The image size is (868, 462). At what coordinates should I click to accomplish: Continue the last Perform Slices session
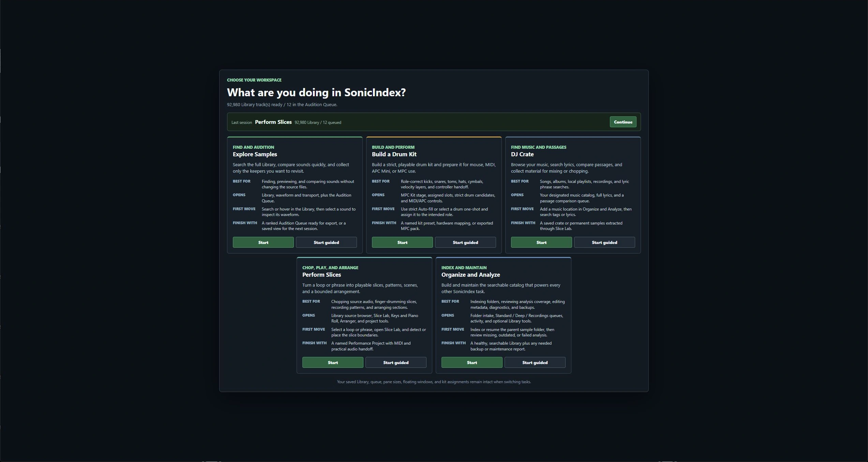[x=623, y=122]
